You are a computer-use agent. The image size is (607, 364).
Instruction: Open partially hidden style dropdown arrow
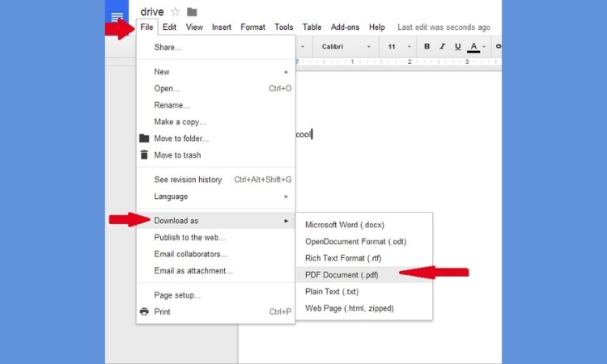303,46
